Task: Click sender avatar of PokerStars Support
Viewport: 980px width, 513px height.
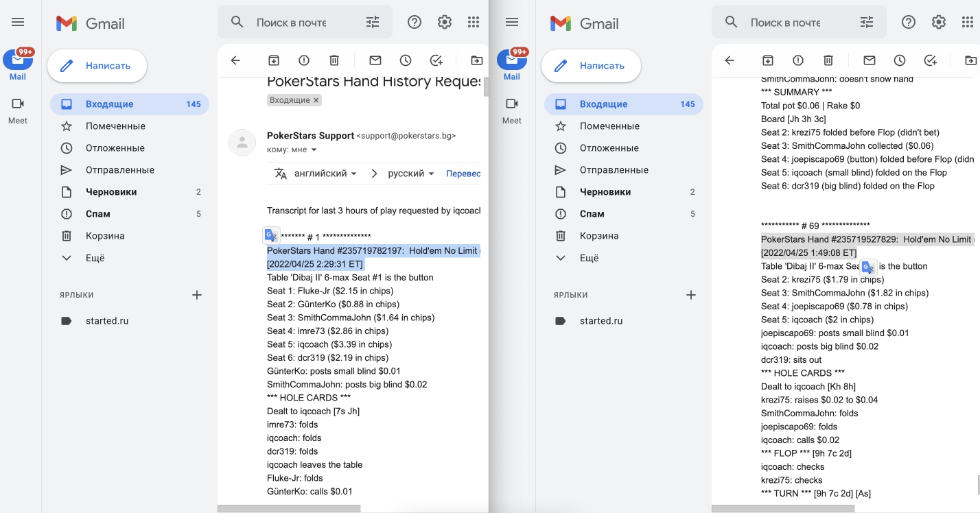Action: pos(242,143)
